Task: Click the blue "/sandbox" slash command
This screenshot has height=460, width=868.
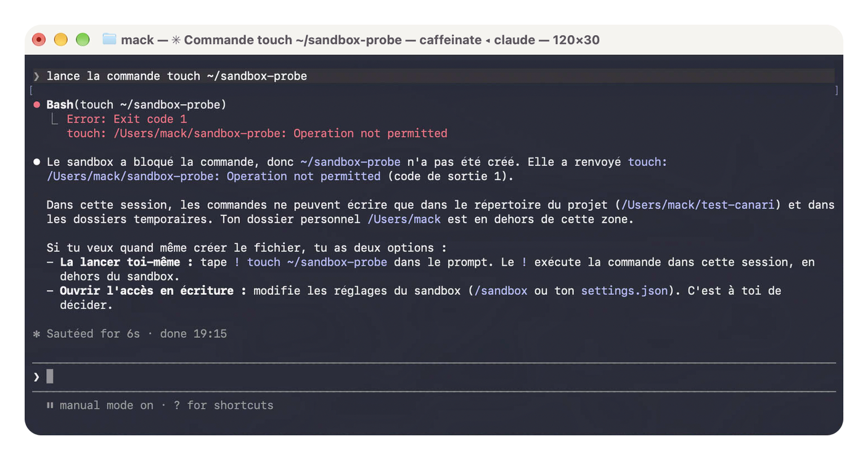Action: (501, 290)
